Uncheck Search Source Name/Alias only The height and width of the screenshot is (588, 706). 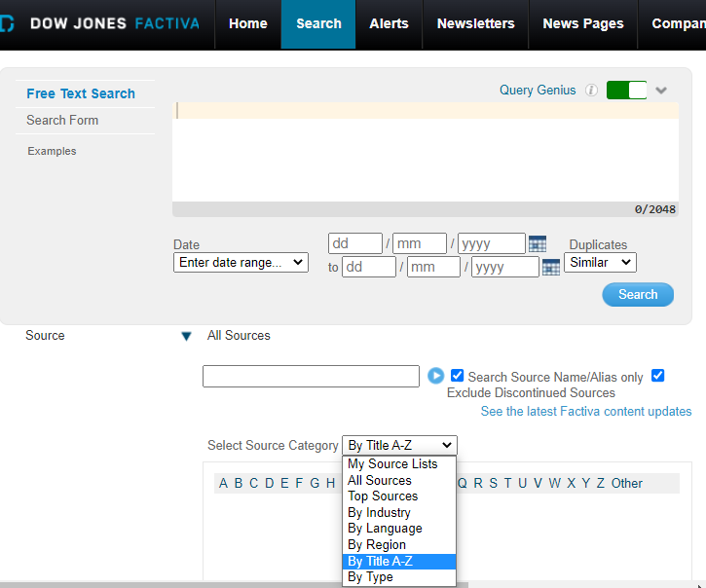tap(457, 375)
